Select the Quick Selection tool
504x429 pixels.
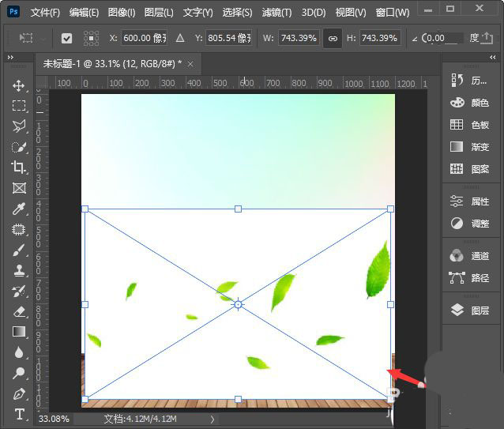coord(19,147)
